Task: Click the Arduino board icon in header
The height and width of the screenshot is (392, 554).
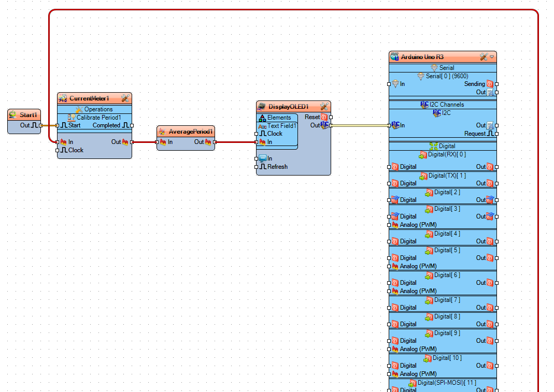Action: [x=395, y=56]
